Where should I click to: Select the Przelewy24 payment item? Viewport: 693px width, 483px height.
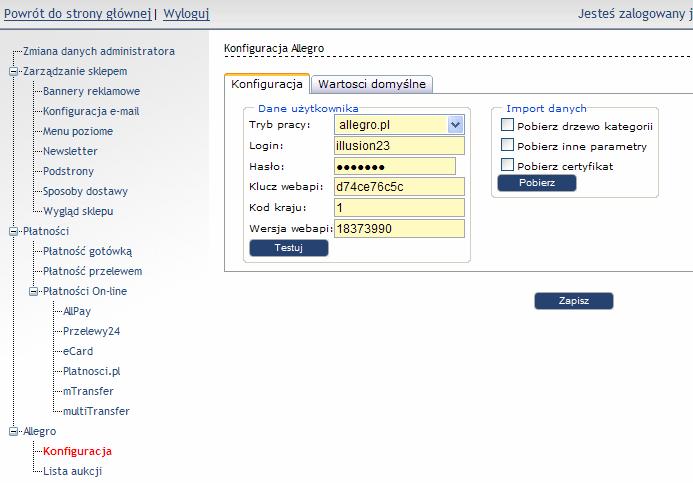(x=91, y=331)
